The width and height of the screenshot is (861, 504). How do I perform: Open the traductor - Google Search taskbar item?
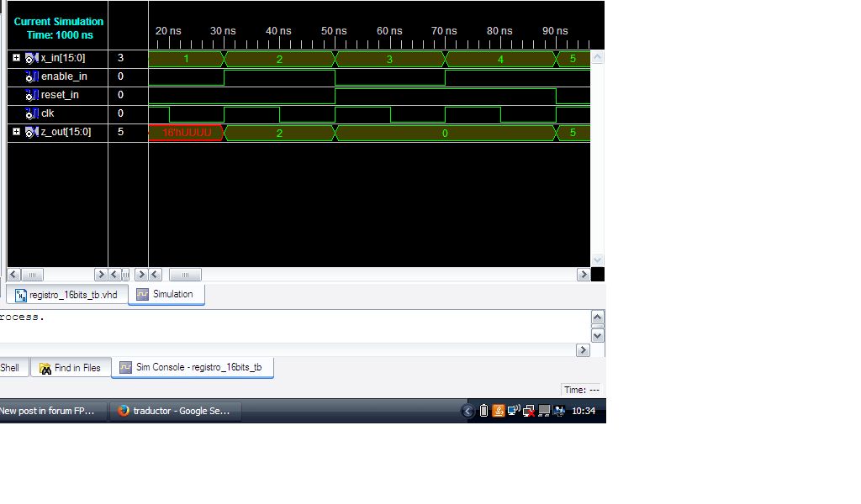pyautogui.click(x=175, y=411)
